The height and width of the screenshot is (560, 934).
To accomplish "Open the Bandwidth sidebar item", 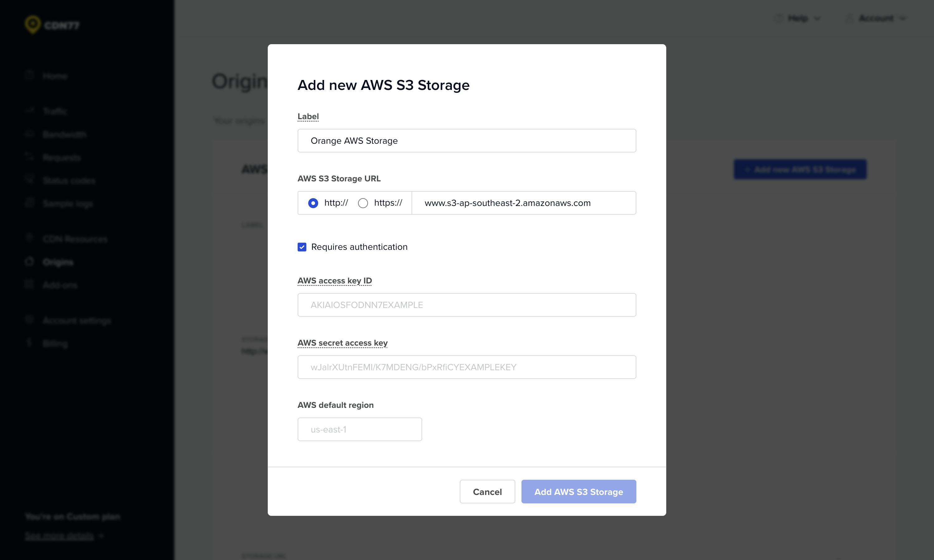I will pyautogui.click(x=64, y=134).
